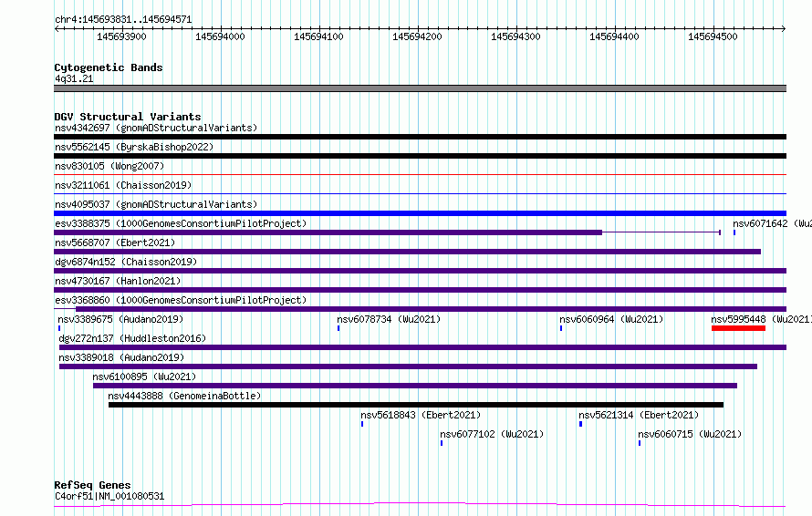Click the small blue nsv6071642 marker

point(734,232)
